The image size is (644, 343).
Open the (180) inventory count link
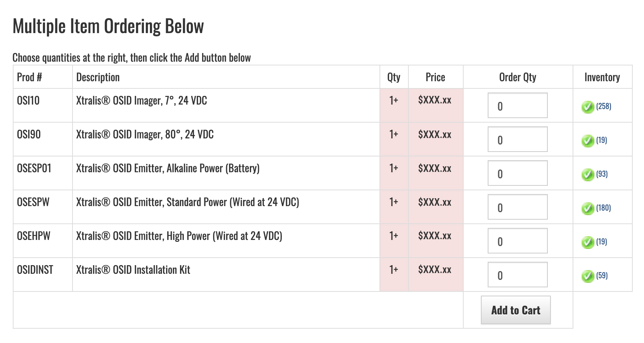[x=603, y=208]
